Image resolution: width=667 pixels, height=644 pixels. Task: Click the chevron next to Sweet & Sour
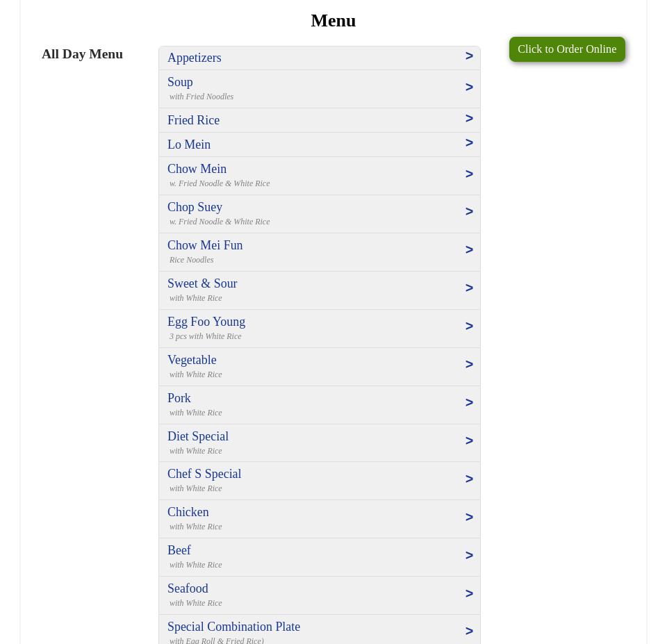(x=469, y=288)
